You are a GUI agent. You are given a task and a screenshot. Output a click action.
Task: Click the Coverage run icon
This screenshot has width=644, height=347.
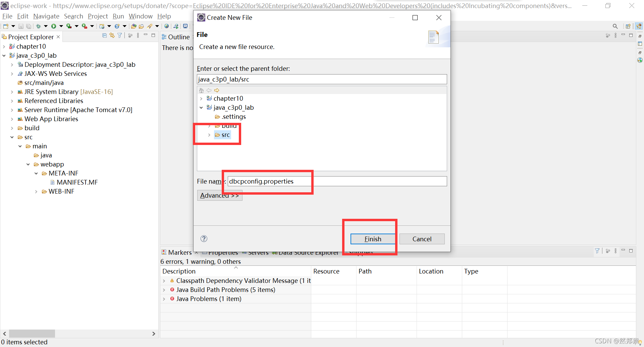tap(69, 26)
